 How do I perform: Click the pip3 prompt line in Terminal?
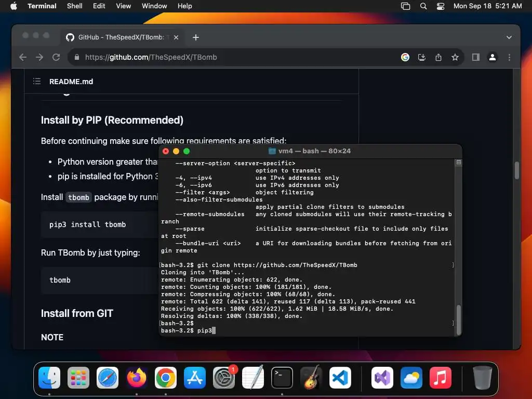pyautogui.click(x=188, y=330)
